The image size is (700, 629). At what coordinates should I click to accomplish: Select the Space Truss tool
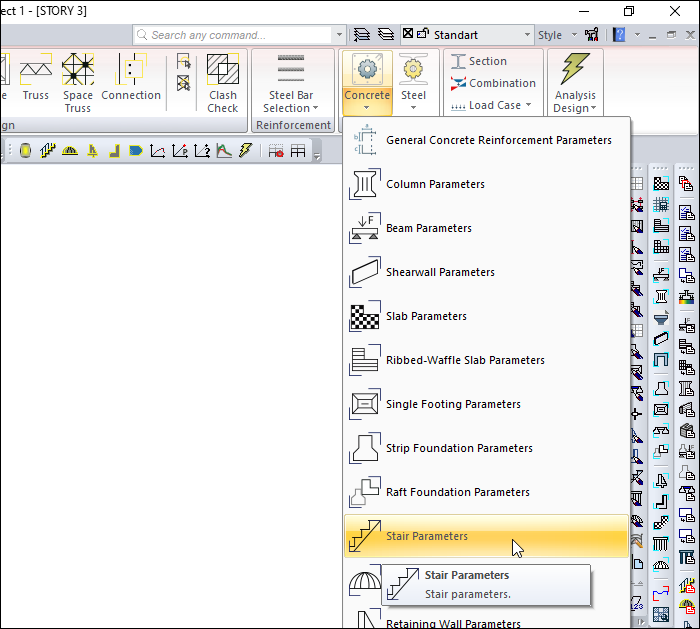click(78, 82)
